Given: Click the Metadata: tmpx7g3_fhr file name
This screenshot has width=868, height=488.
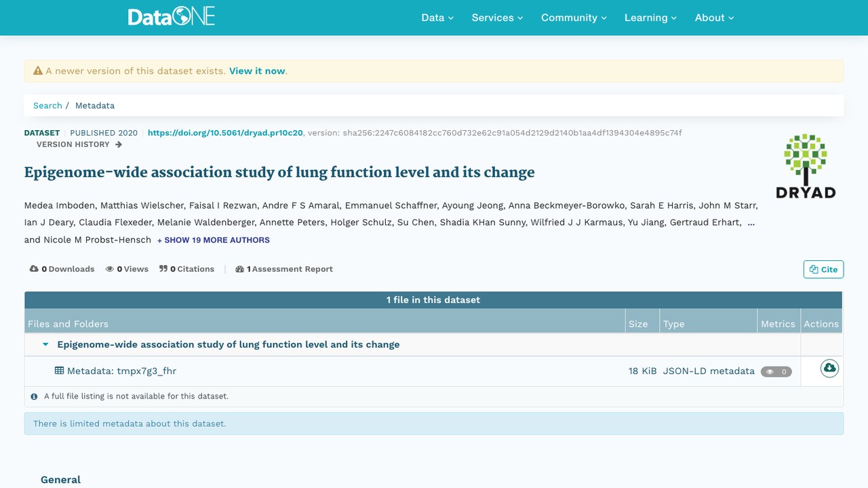Looking at the screenshot, I should pos(121,371).
